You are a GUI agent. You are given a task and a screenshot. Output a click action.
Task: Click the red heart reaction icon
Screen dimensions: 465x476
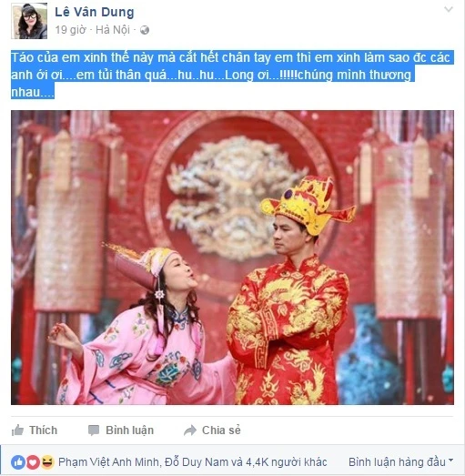point(33,462)
